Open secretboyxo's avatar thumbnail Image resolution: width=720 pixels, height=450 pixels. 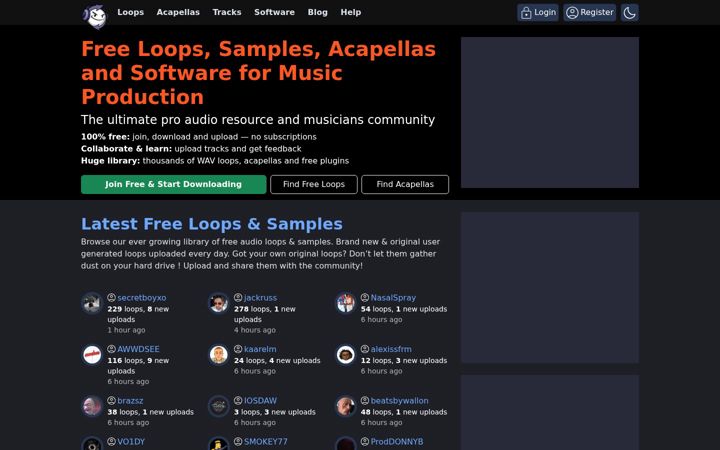[92, 303]
